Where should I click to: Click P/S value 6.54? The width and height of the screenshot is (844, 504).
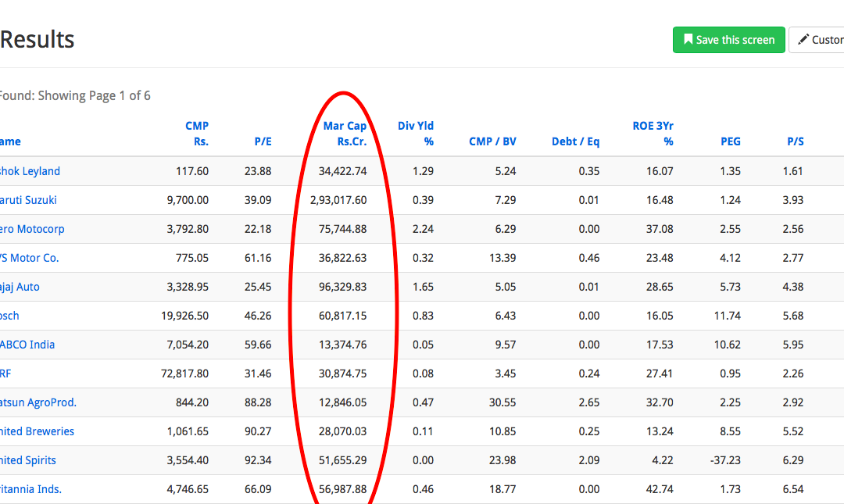tap(793, 489)
